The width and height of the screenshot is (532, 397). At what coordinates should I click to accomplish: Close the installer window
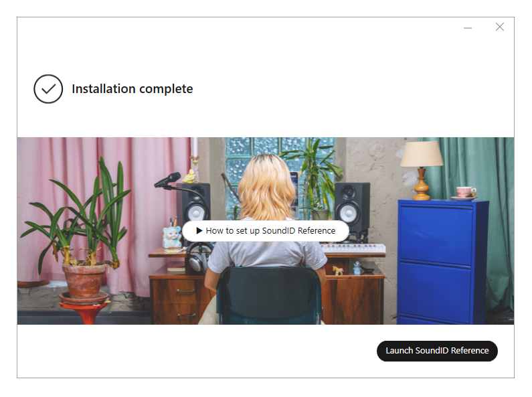tap(499, 27)
